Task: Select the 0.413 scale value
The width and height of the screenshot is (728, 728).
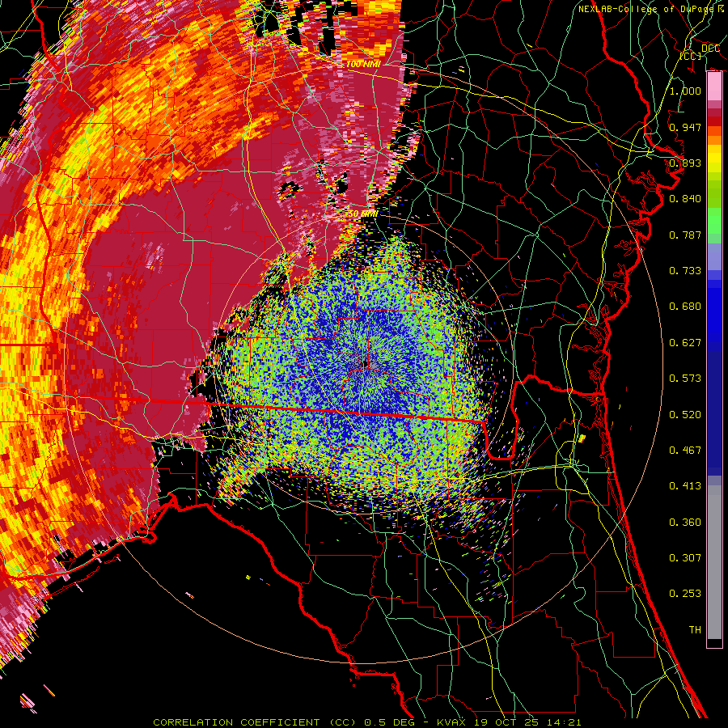Action: point(685,486)
